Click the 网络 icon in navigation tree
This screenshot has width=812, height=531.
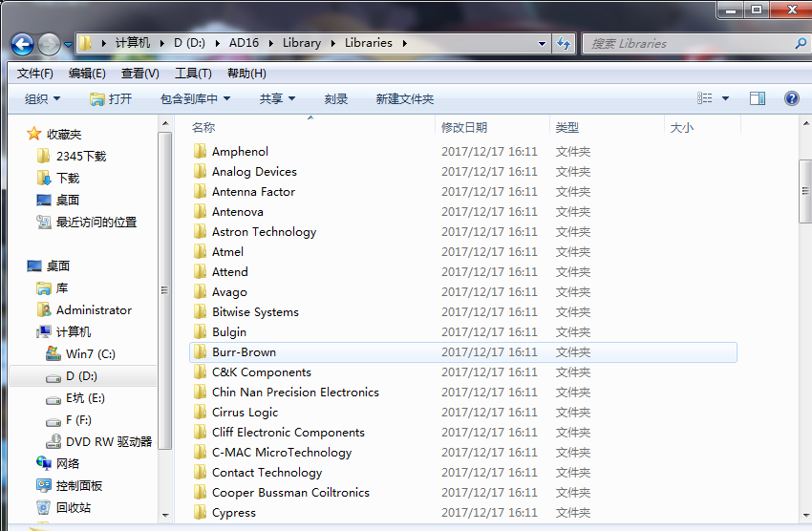click(44, 463)
